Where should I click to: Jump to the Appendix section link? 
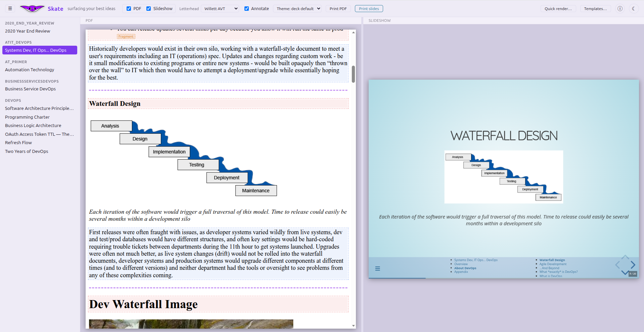tap(461, 272)
